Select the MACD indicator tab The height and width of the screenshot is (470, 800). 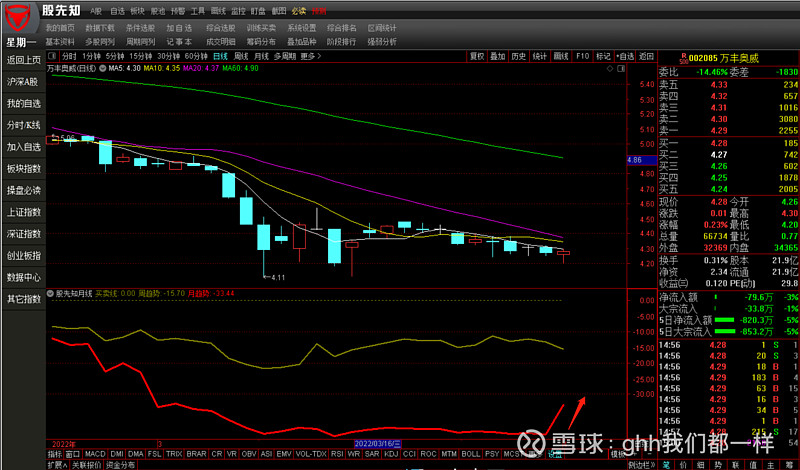click(94, 454)
